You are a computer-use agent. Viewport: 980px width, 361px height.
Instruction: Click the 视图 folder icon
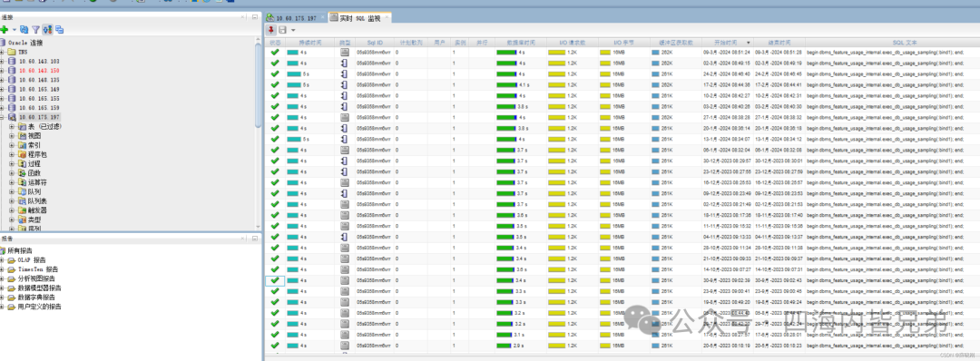22,135
